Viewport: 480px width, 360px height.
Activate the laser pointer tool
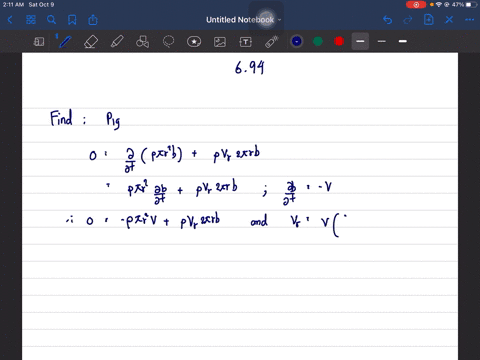272,42
